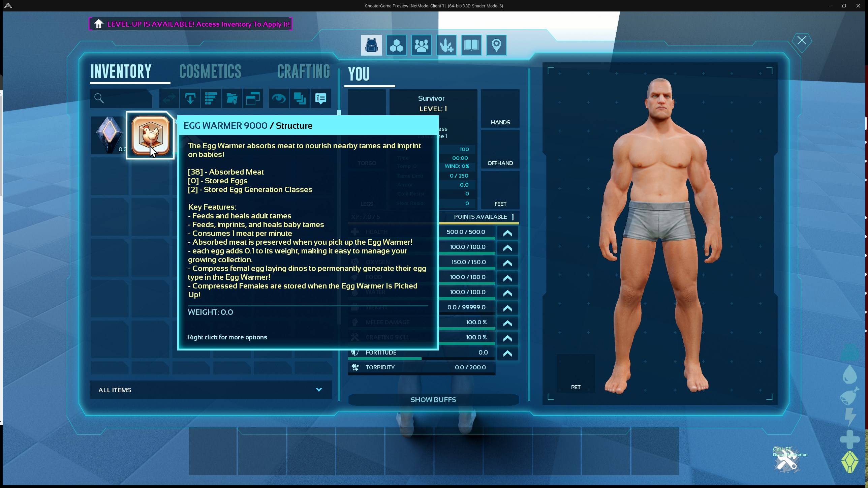Viewport: 868px width, 488px height.
Task: Click the backpack inventory icon
Action: [371, 45]
